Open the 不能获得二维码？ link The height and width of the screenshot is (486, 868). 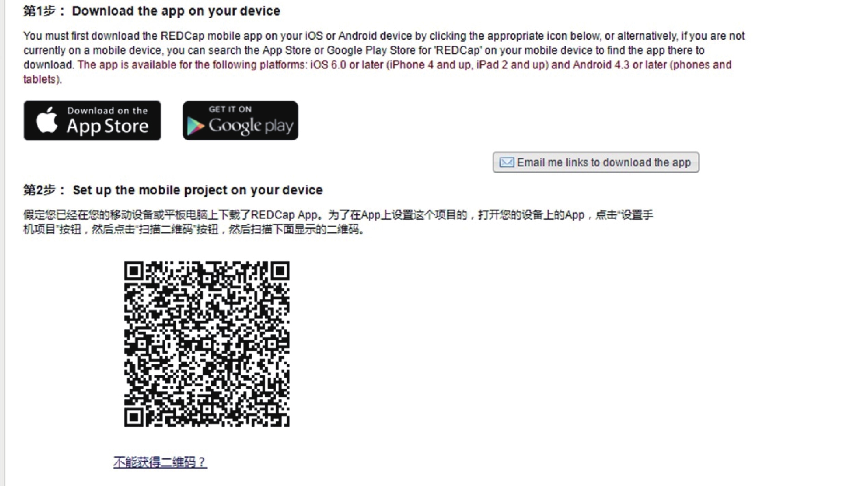(x=160, y=462)
